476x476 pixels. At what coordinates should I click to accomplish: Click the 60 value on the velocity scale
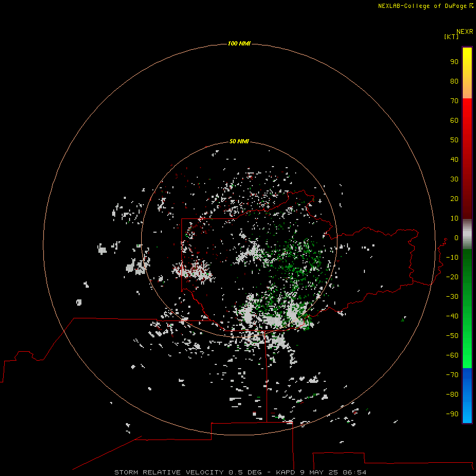[454, 121]
